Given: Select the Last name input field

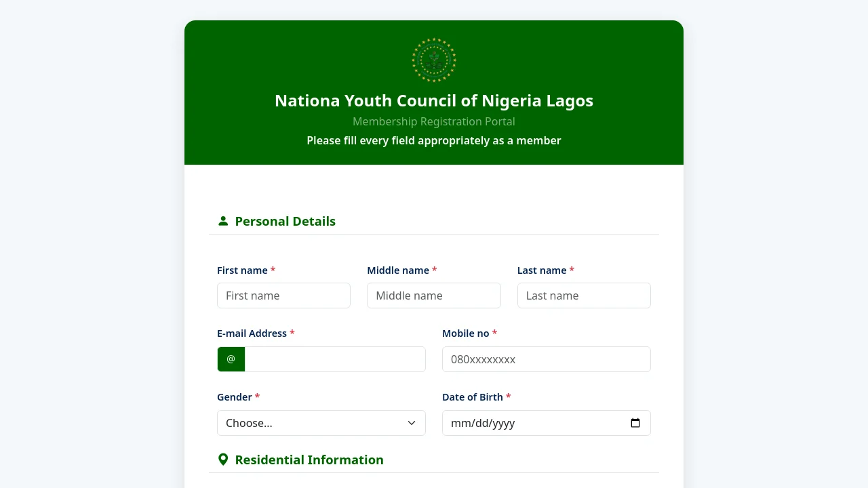Looking at the screenshot, I should (584, 296).
